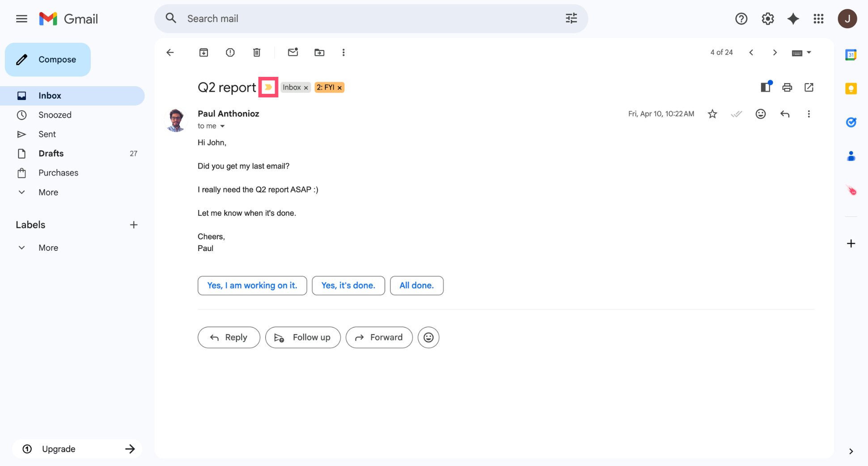The height and width of the screenshot is (466, 868).
Task: Click the Follow up button
Action: 303,337
